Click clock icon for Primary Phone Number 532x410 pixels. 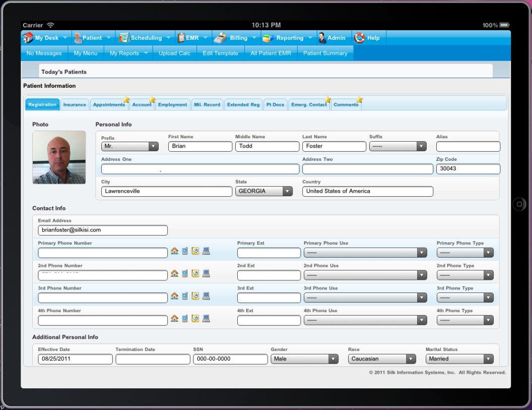click(x=195, y=251)
